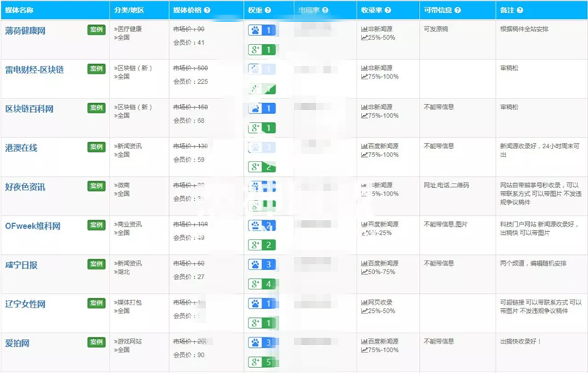Click Baidu paw weight badge for 爱拍网

point(262,342)
